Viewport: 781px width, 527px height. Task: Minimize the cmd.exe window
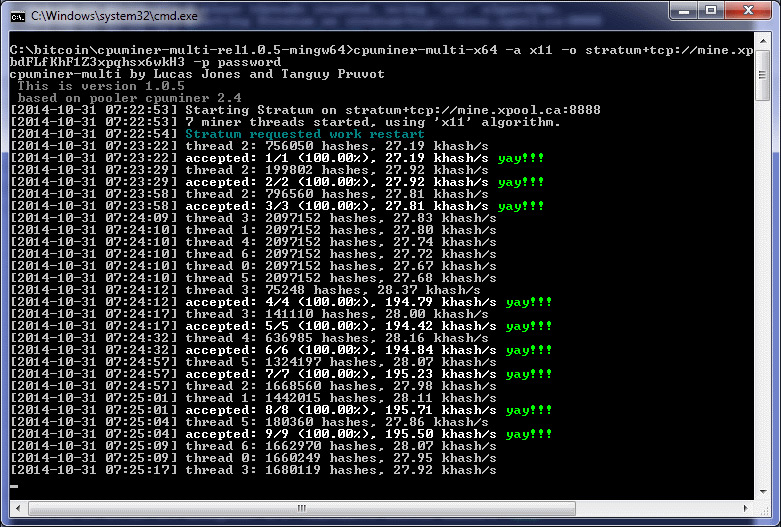point(682,13)
